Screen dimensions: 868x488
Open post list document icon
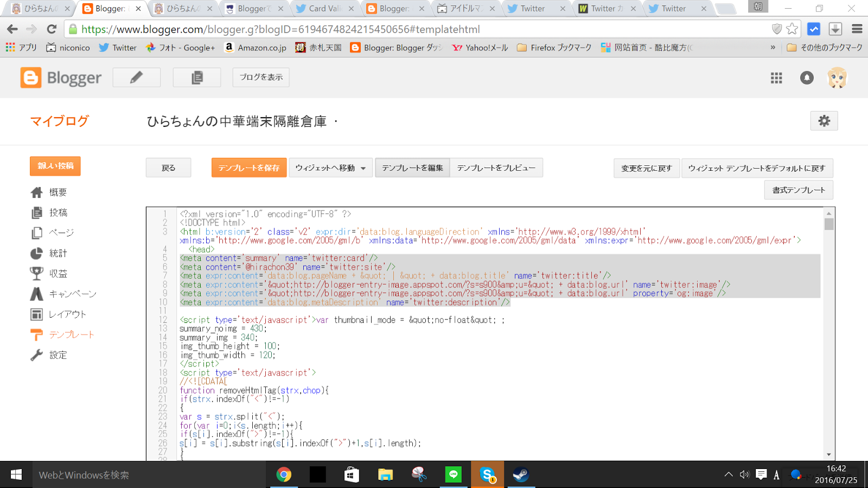[x=197, y=78]
